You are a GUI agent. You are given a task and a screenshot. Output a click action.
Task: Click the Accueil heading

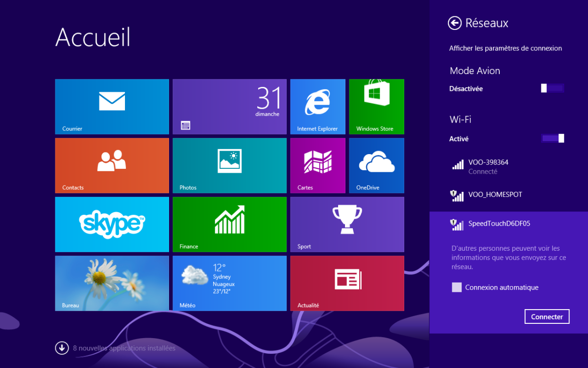(93, 37)
